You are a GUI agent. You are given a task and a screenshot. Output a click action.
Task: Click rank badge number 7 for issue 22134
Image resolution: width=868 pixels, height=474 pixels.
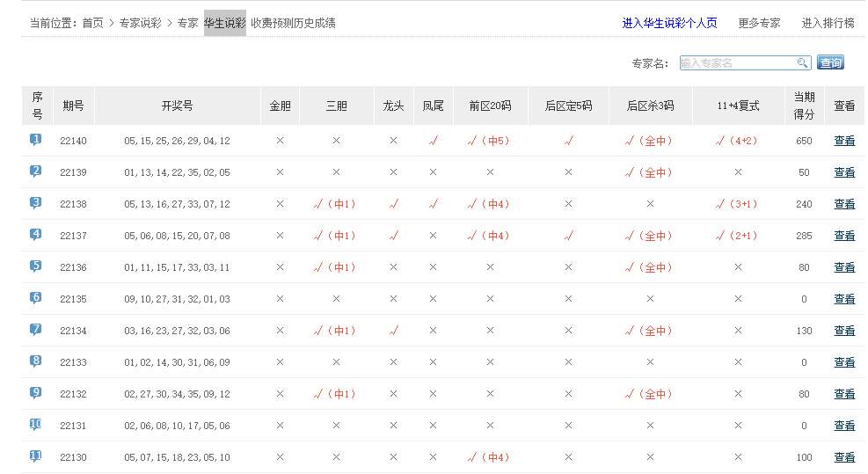pyautogui.click(x=36, y=330)
